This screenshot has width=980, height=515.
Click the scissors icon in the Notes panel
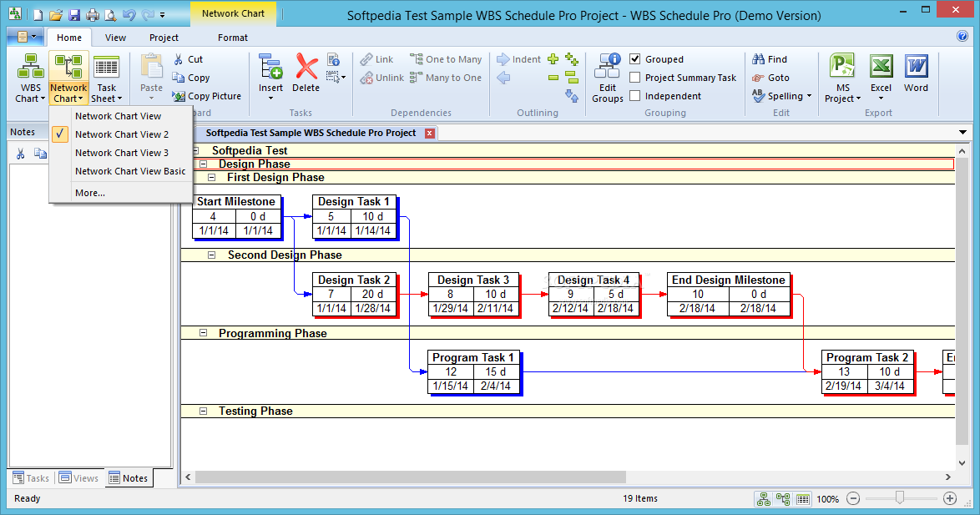tap(21, 154)
